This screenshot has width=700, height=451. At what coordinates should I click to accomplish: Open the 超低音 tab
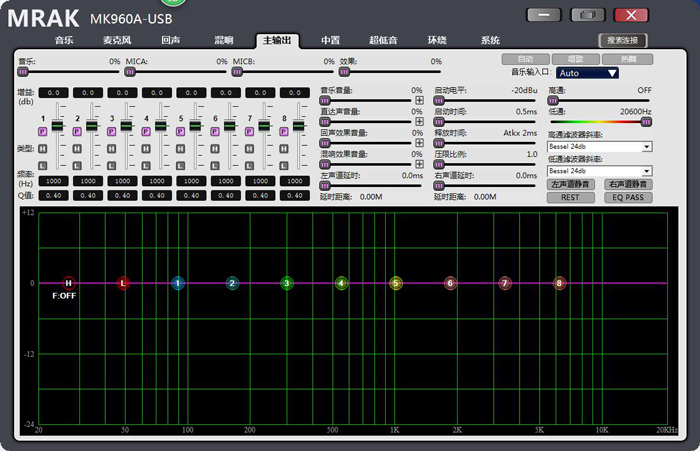383,40
